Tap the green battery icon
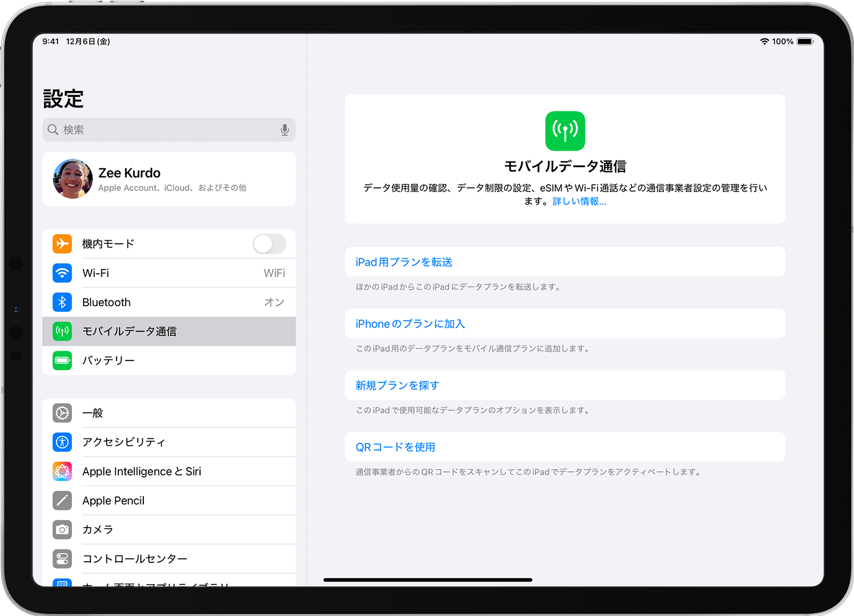The width and height of the screenshot is (854, 616). 62,360
